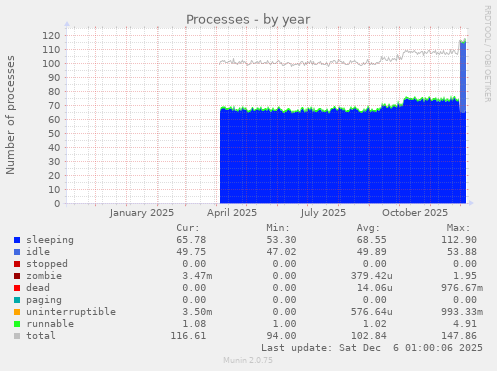
Task: Click dead maximum value 976.67m
Action: [x=462, y=288]
